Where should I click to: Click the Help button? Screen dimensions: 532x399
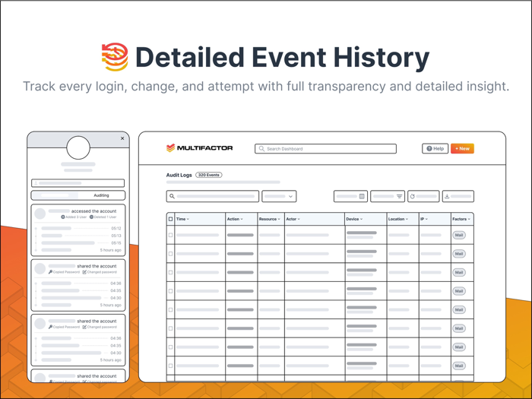[435, 149]
